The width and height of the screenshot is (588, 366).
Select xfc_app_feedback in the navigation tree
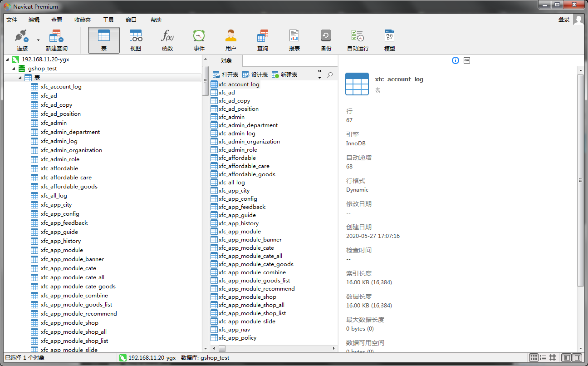64,223
